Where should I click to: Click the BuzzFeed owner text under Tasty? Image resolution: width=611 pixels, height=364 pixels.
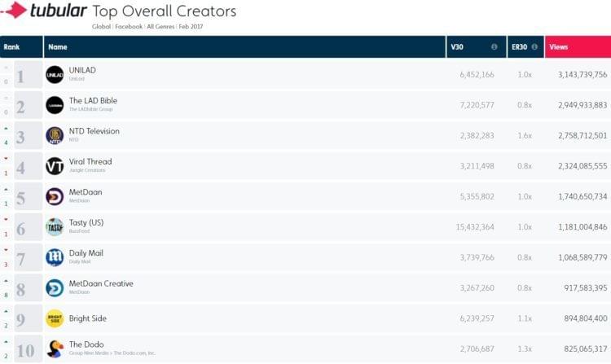click(x=80, y=231)
